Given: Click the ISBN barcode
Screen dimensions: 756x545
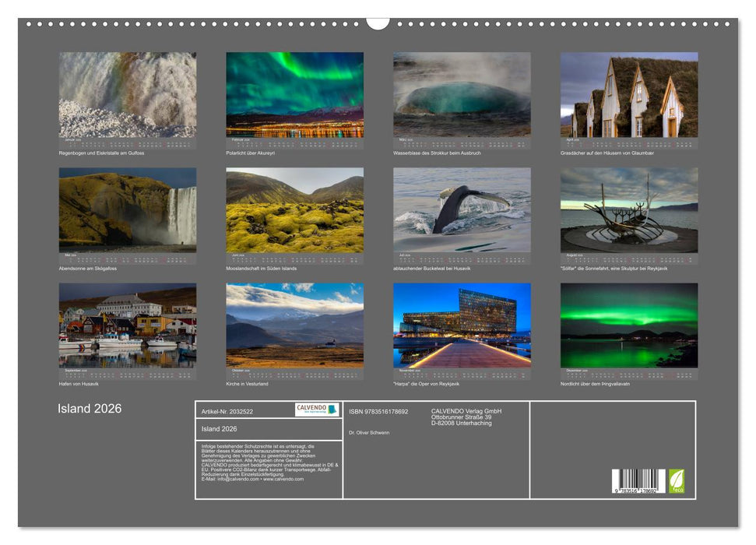Looking at the screenshot, I should tap(638, 482).
